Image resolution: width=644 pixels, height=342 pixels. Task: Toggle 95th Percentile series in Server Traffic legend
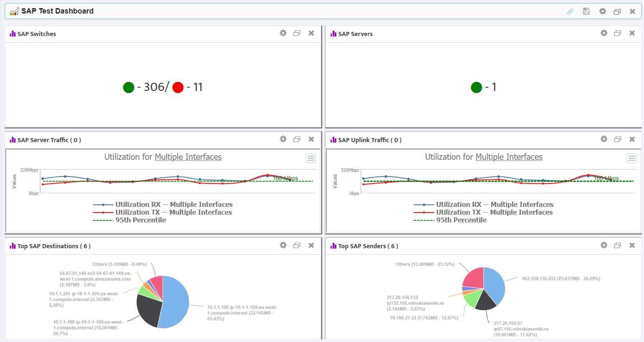tap(129, 220)
